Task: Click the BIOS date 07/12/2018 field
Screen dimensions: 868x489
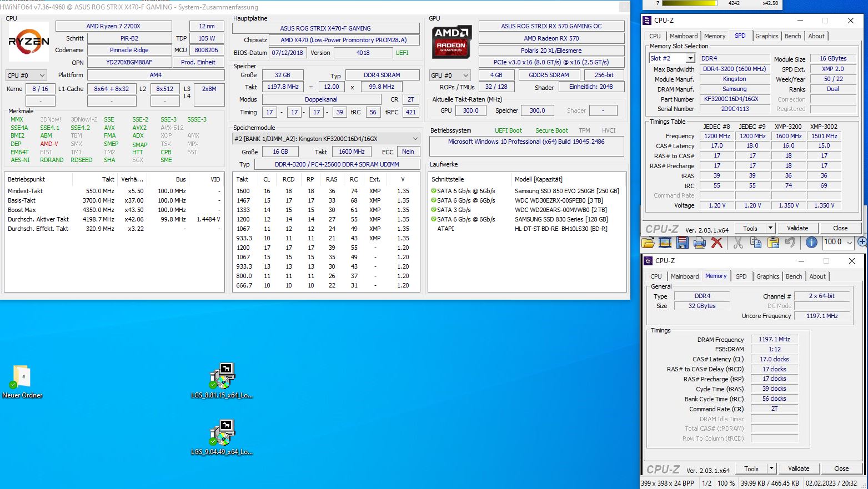Action: click(x=287, y=53)
